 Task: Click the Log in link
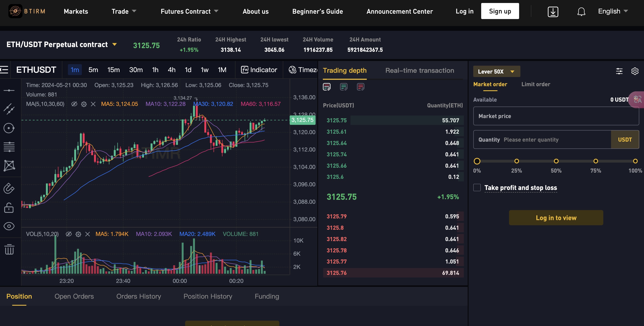point(464,11)
